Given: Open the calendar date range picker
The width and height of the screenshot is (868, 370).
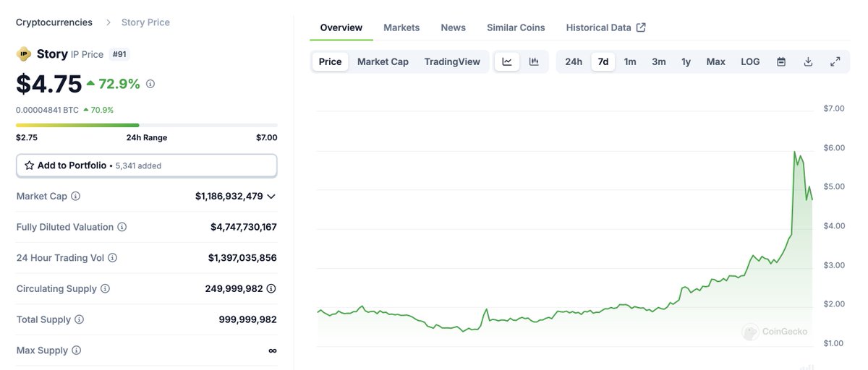Looking at the screenshot, I should tap(781, 61).
